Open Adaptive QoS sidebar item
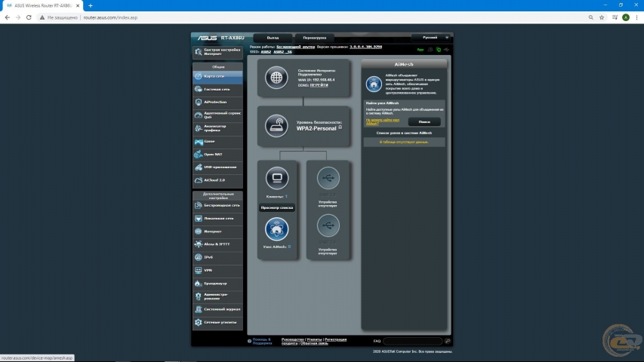Image resolution: width=644 pixels, height=362 pixels. click(x=217, y=115)
